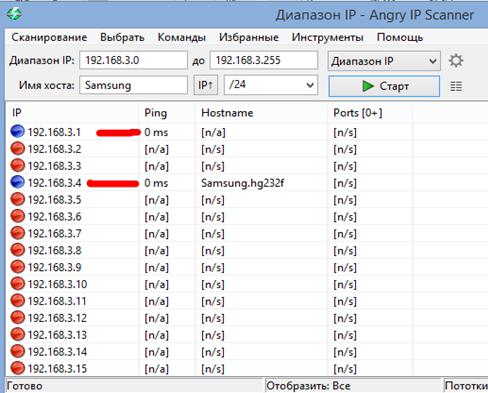The width and height of the screenshot is (488, 393).
Task: Open preferences via the gear icon
Action: click(456, 61)
